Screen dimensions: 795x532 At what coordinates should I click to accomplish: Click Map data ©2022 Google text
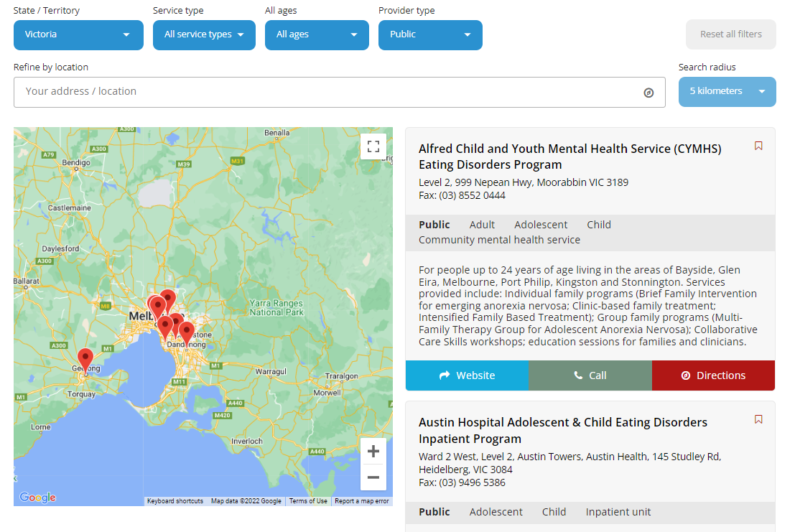[246, 501]
